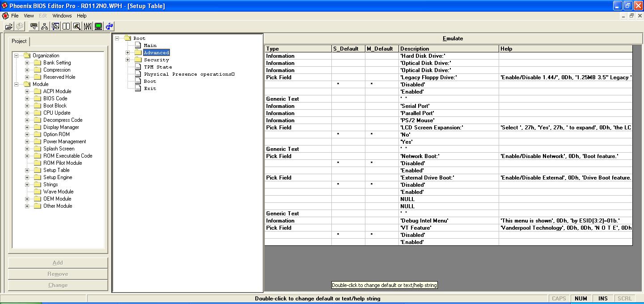Click the document icon beside Exit node

click(x=138, y=88)
